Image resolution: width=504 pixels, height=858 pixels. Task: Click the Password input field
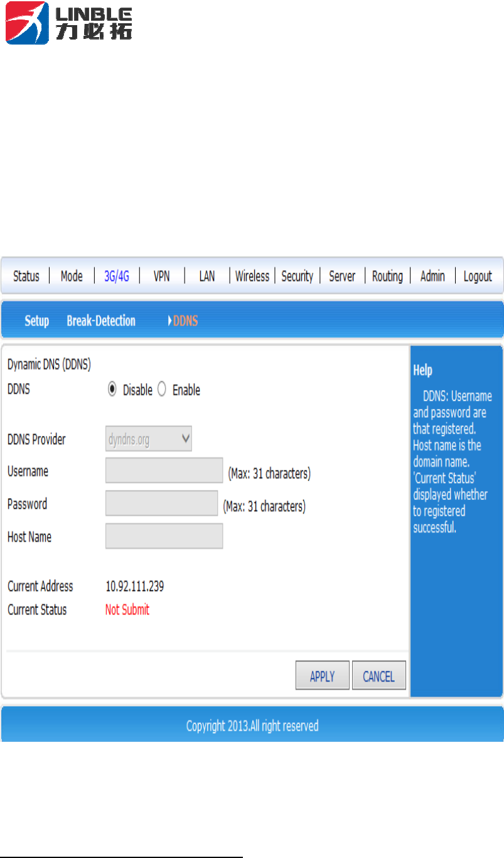pyautogui.click(x=161, y=503)
